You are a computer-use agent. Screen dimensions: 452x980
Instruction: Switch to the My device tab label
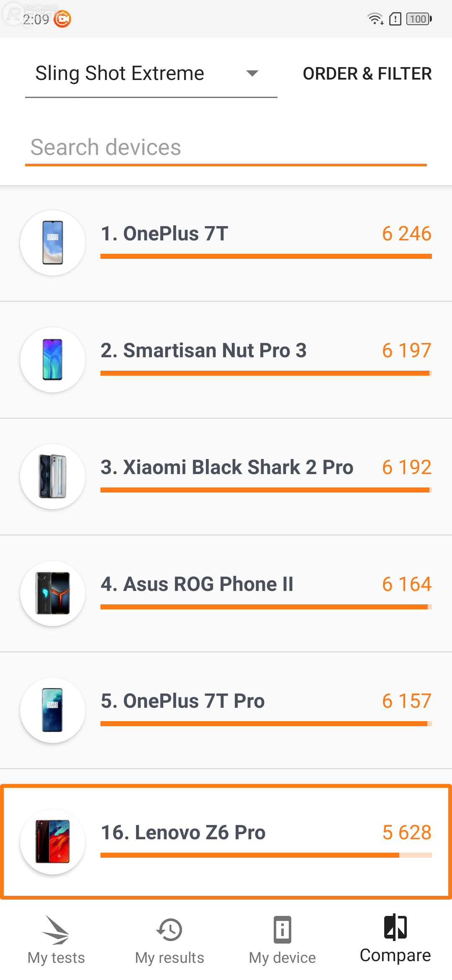point(282,958)
